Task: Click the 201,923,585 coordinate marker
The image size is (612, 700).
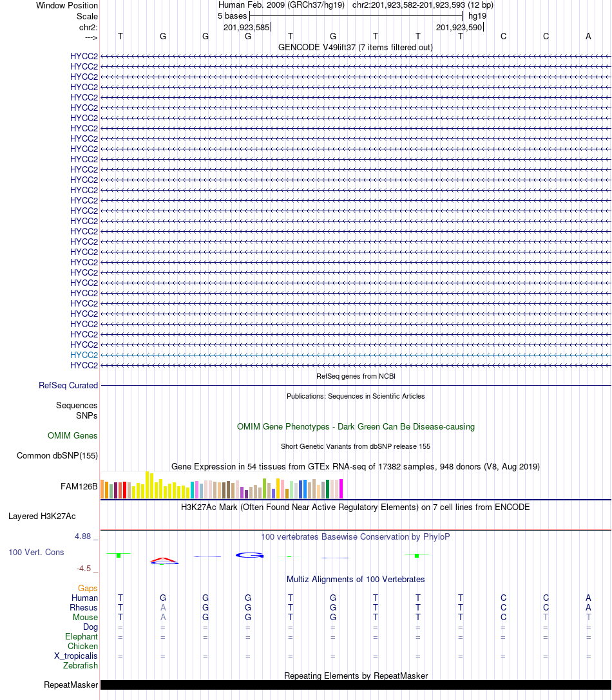Action: click(x=246, y=27)
